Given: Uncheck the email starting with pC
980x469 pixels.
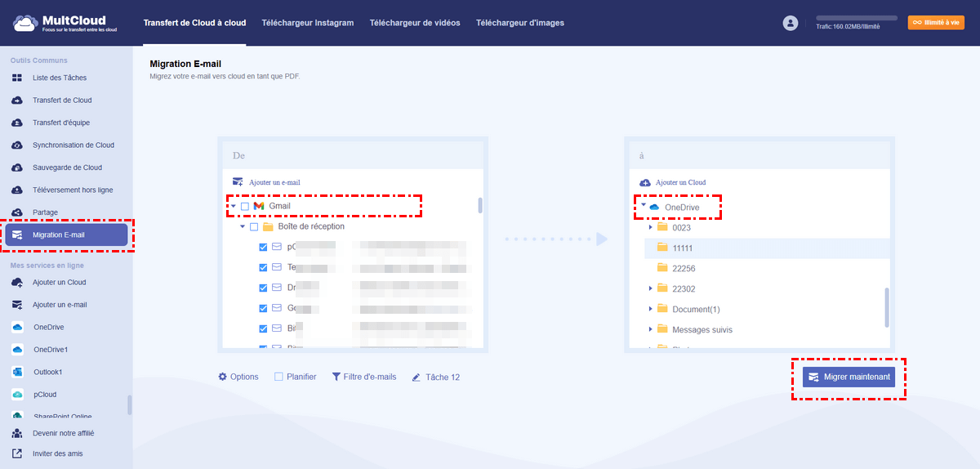Looking at the screenshot, I should pos(263,247).
